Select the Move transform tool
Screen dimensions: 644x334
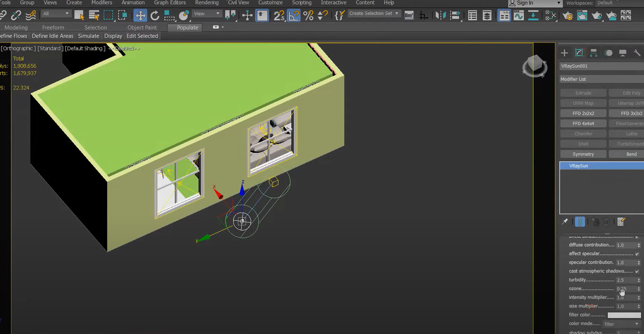point(140,15)
